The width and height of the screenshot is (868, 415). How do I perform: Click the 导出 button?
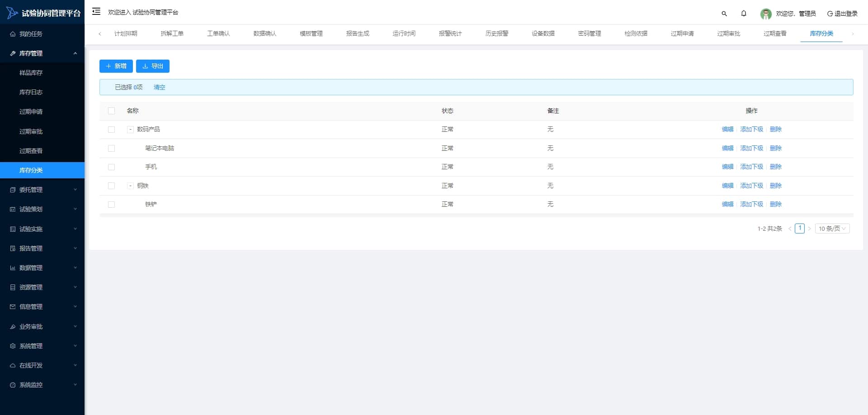click(x=153, y=66)
